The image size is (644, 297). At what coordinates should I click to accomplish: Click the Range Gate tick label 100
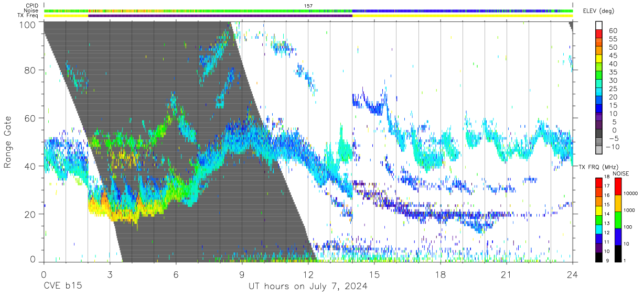28,24
